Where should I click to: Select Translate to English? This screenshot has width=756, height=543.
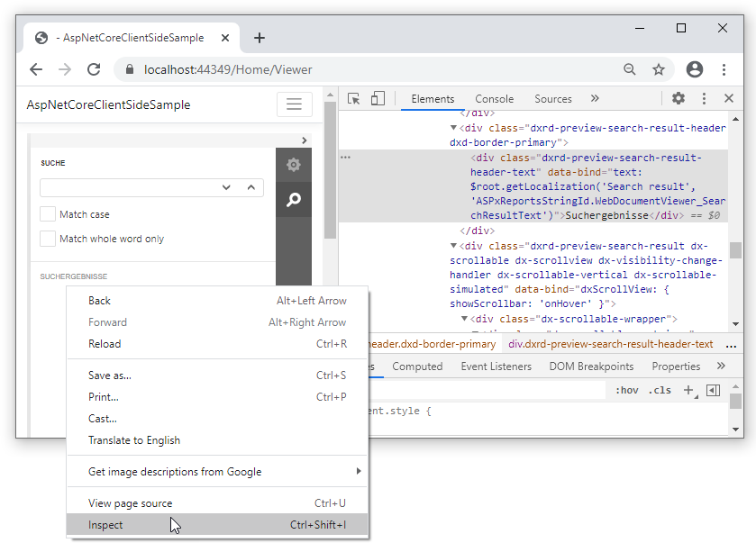[217, 439]
